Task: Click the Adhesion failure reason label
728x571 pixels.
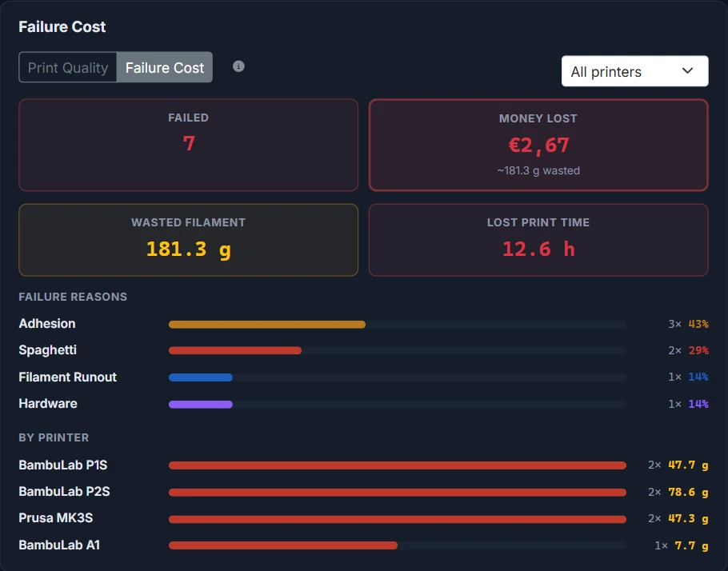Action: [x=47, y=324]
